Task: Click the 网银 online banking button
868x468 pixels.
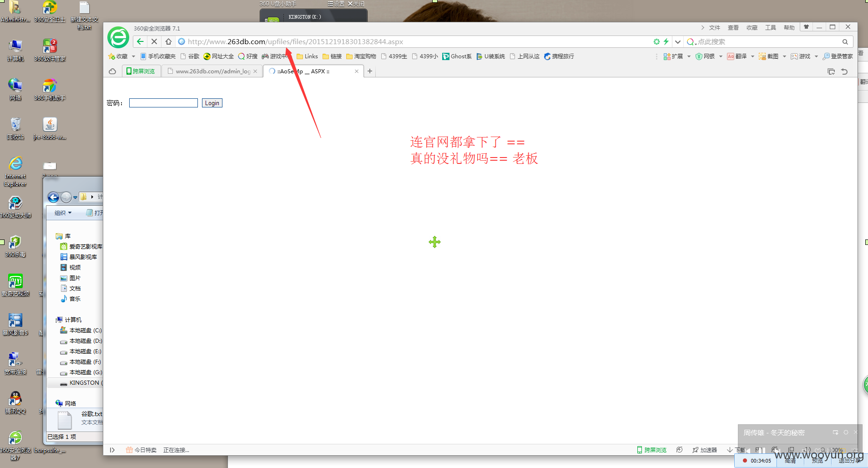Action: point(705,56)
